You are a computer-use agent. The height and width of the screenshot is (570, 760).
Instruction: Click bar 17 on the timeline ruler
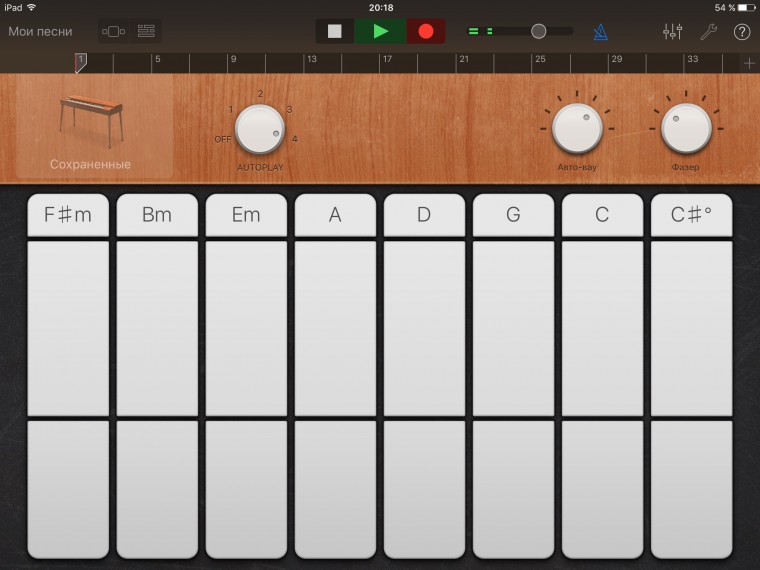387,59
